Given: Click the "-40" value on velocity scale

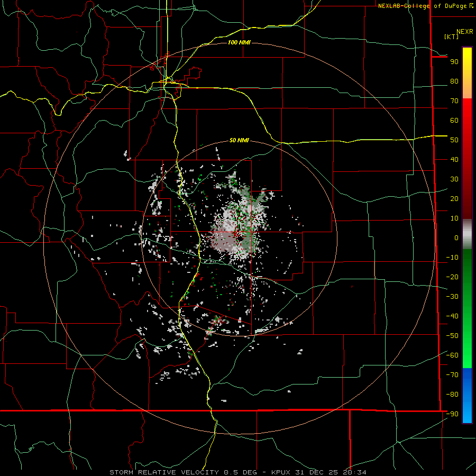Looking at the screenshot, I should tap(452, 316).
